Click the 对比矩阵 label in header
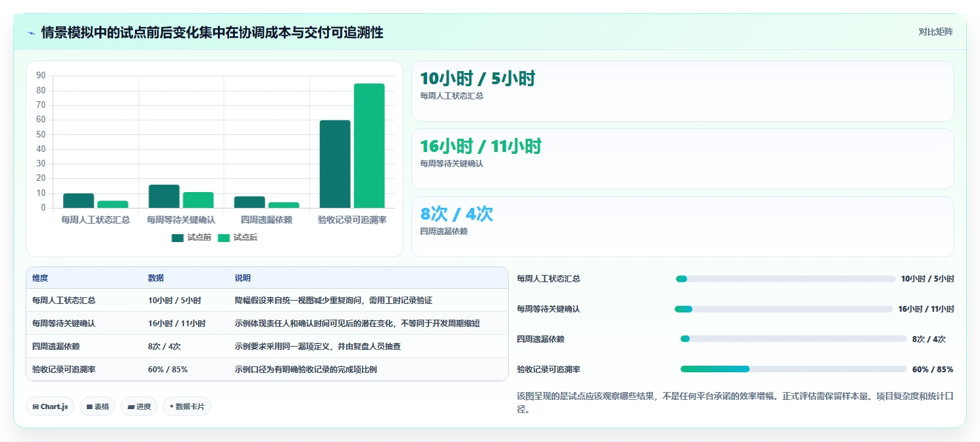Screen dimensions: 980x442 pyautogui.click(x=935, y=32)
